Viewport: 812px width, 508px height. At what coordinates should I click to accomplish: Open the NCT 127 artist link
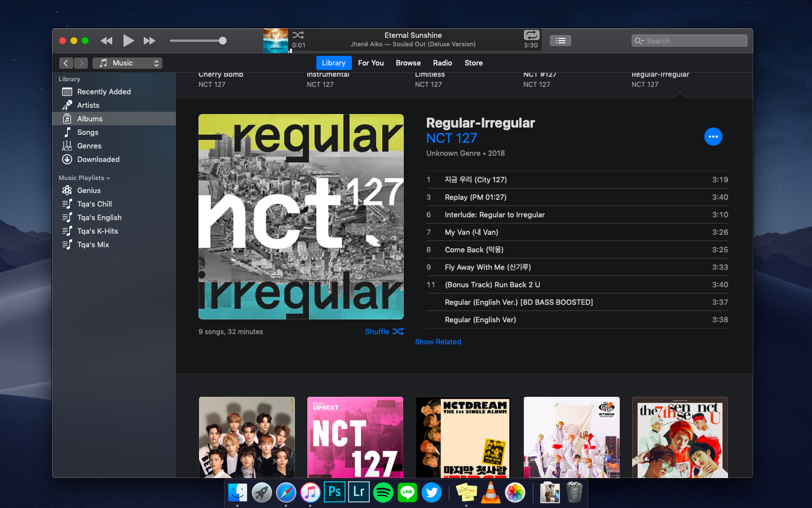452,138
